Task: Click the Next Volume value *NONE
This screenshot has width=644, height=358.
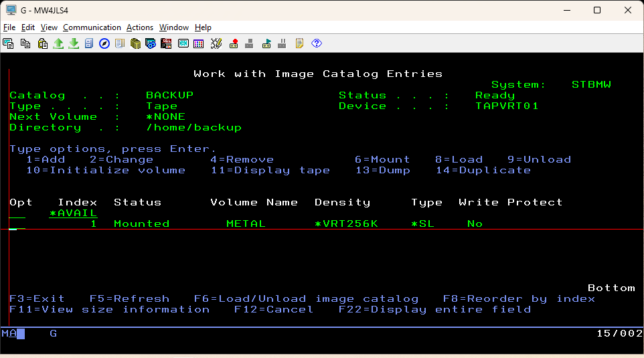Action: 165,116
